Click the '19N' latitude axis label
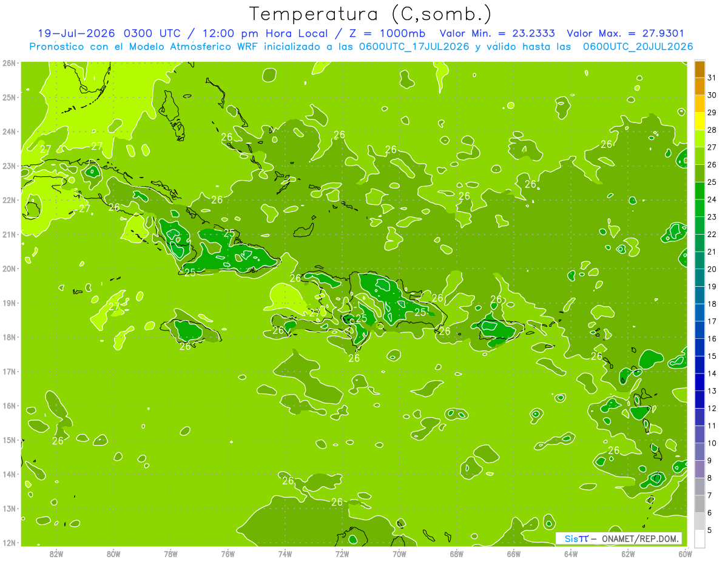 [9, 303]
